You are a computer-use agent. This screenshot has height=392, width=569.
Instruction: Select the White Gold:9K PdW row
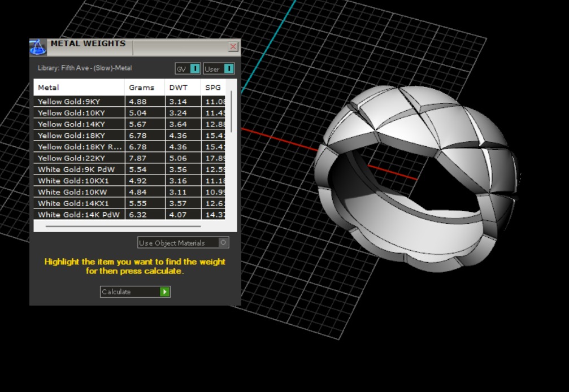click(129, 169)
